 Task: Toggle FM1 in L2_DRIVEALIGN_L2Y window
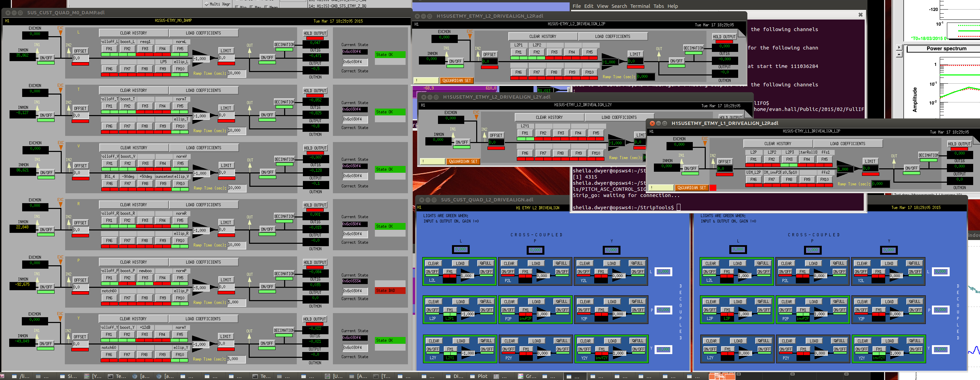(525, 133)
